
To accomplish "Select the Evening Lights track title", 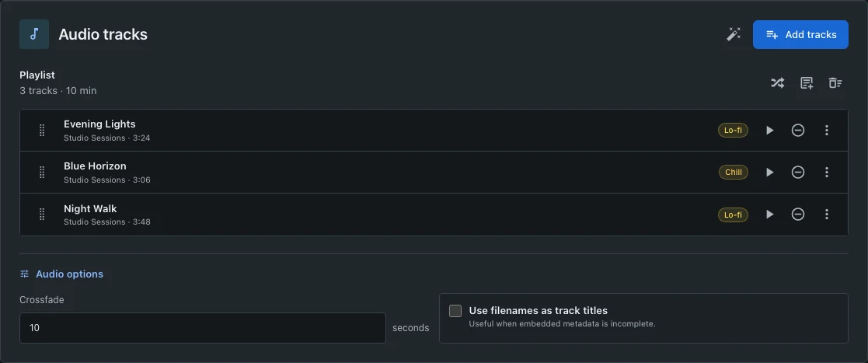I will click(99, 124).
